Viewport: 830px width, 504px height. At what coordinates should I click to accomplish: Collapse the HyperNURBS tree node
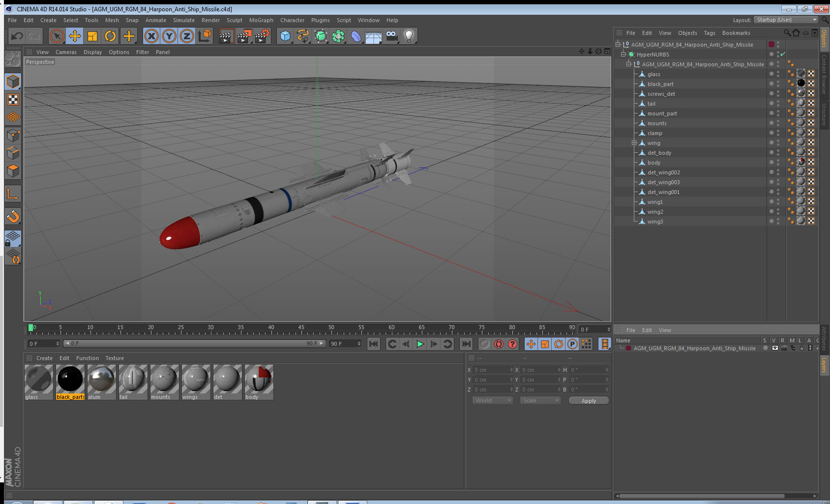(623, 54)
